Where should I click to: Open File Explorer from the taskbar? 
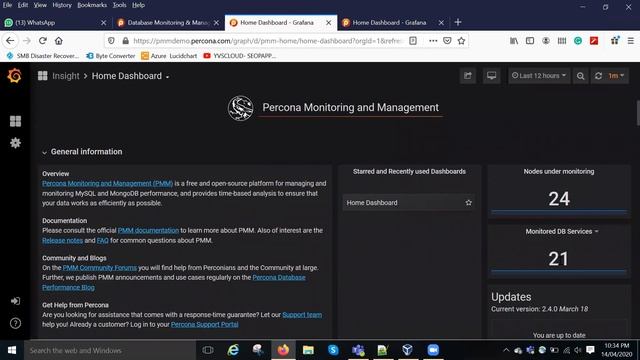308,350
